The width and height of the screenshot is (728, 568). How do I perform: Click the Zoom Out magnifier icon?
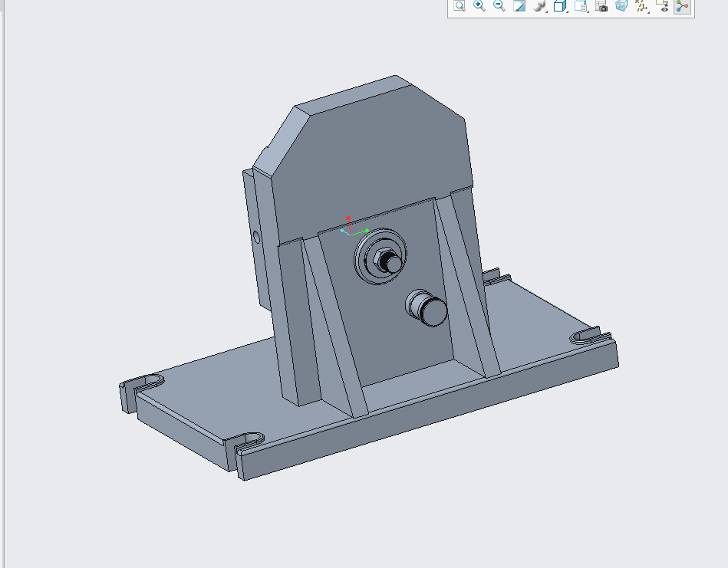point(499,6)
